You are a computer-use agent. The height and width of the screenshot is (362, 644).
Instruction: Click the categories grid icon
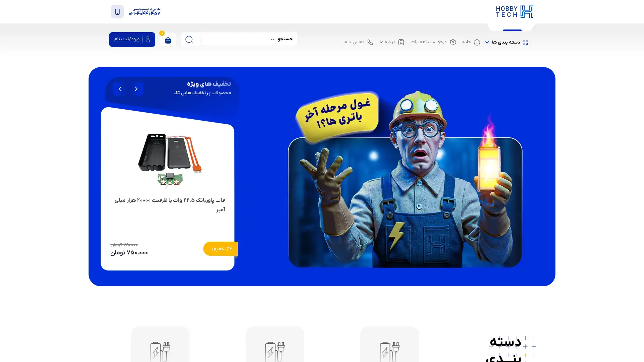(526, 42)
